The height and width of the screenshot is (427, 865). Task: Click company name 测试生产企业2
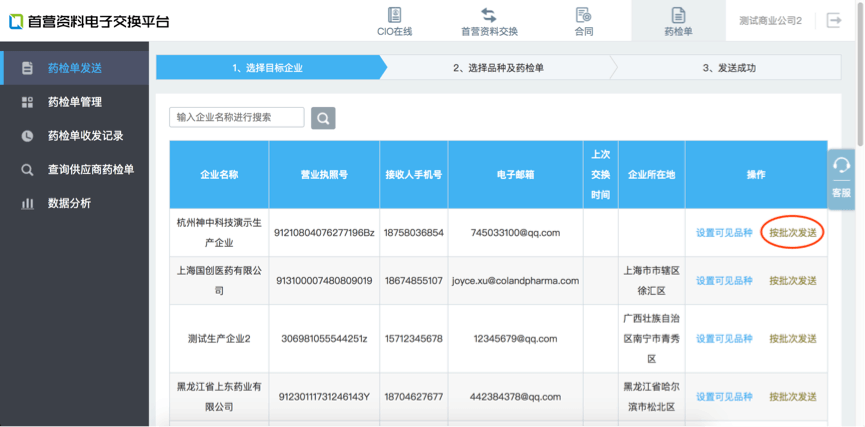click(219, 339)
